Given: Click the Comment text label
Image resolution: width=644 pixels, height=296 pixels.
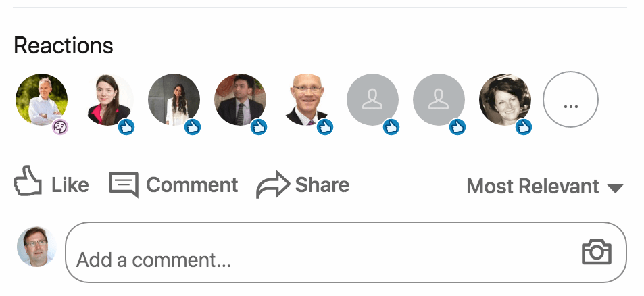Looking at the screenshot, I should 192,185.
